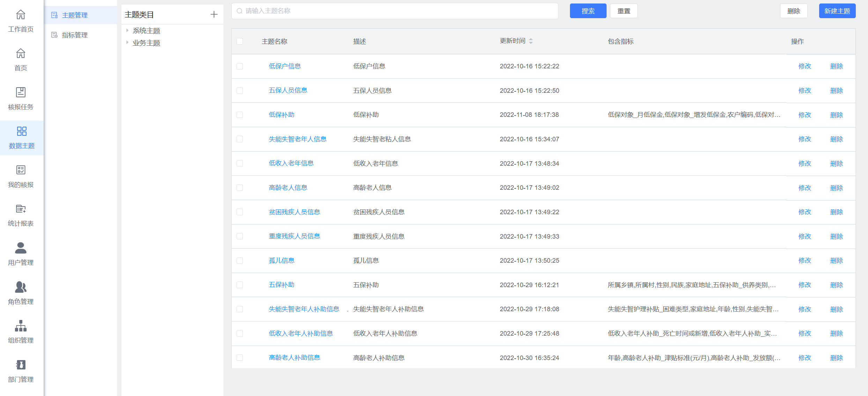Screen dimensions: 868x396
Task: Open the 低保户信息 theme link
Action: point(285,66)
